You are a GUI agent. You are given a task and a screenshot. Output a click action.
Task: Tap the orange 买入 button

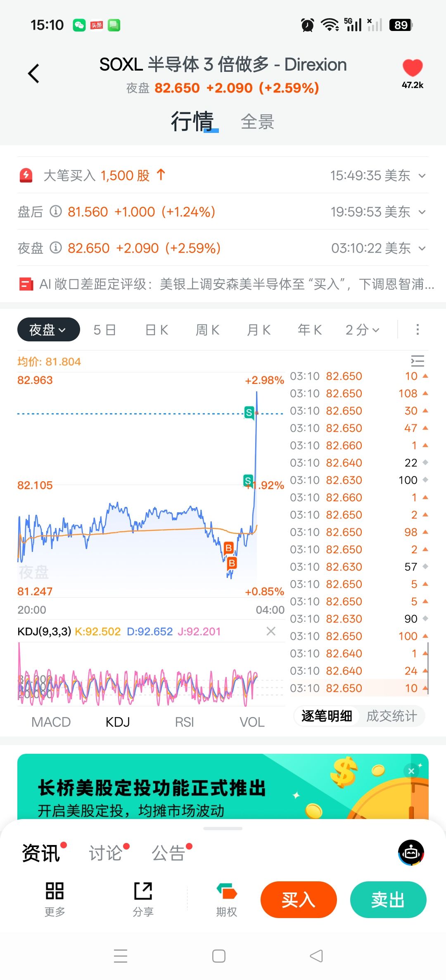pos(299,900)
